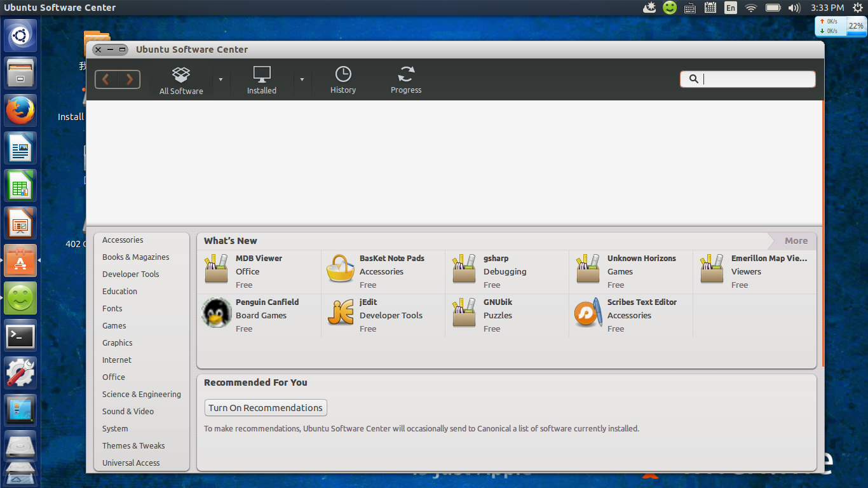
Task: Select the Themes & Tweaks category
Action: click(x=133, y=446)
